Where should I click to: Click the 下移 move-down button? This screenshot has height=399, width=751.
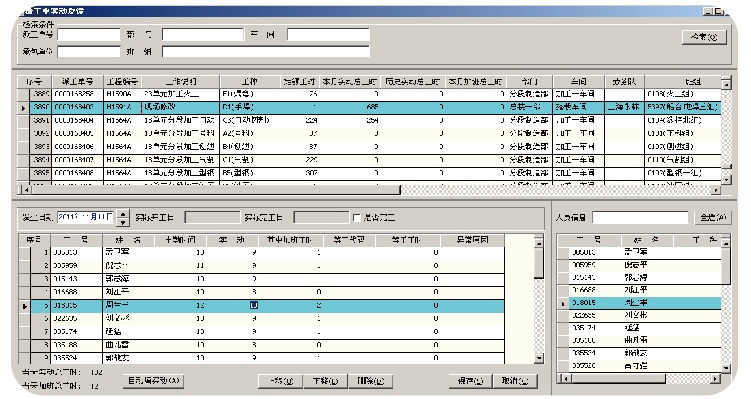pyautogui.click(x=325, y=381)
